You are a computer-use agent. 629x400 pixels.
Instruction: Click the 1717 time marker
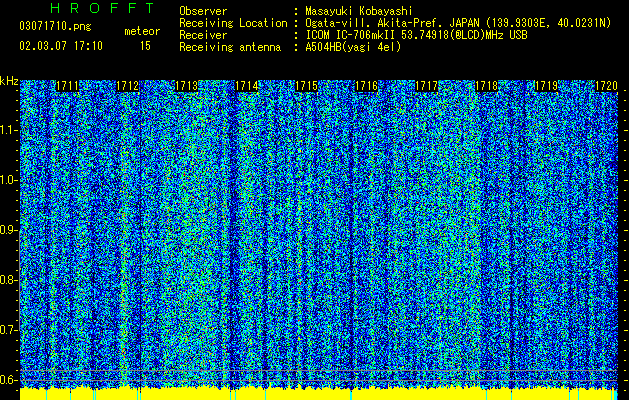[x=426, y=86]
